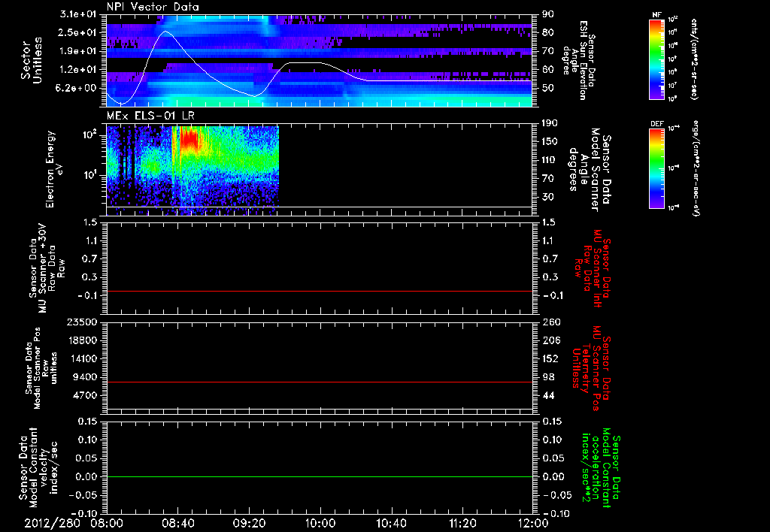
Task: Click the 9400 scanner position tick
Action: (86, 377)
